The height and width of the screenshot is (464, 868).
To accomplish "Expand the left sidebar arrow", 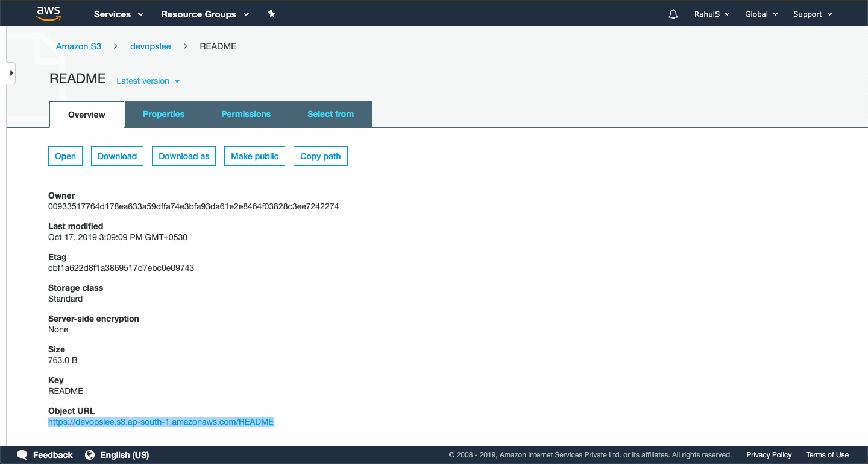I will click(11, 73).
